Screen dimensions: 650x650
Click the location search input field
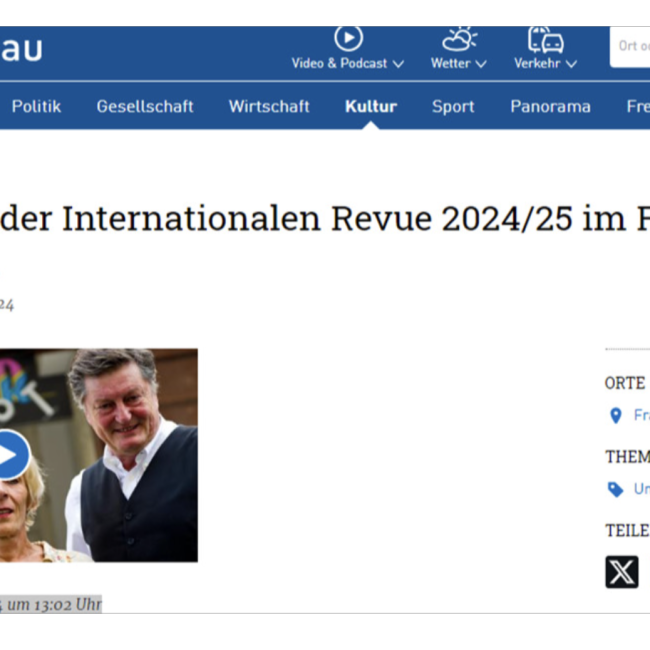pyautogui.click(x=630, y=46)
